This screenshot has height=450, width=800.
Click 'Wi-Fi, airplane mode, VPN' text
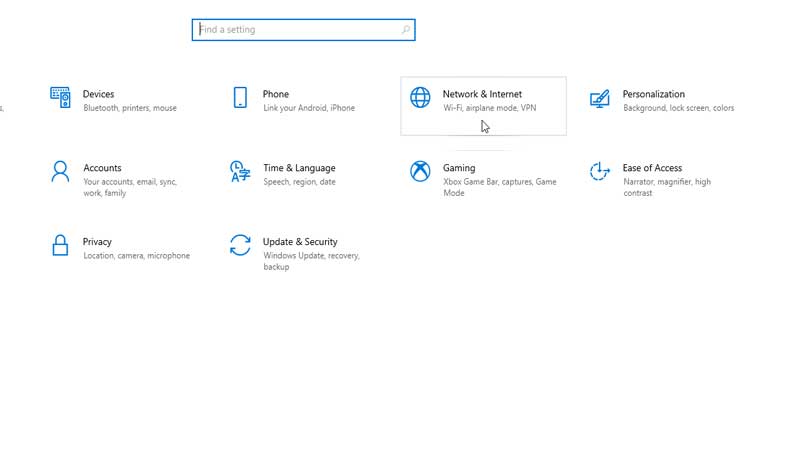(x=490, y=108)
